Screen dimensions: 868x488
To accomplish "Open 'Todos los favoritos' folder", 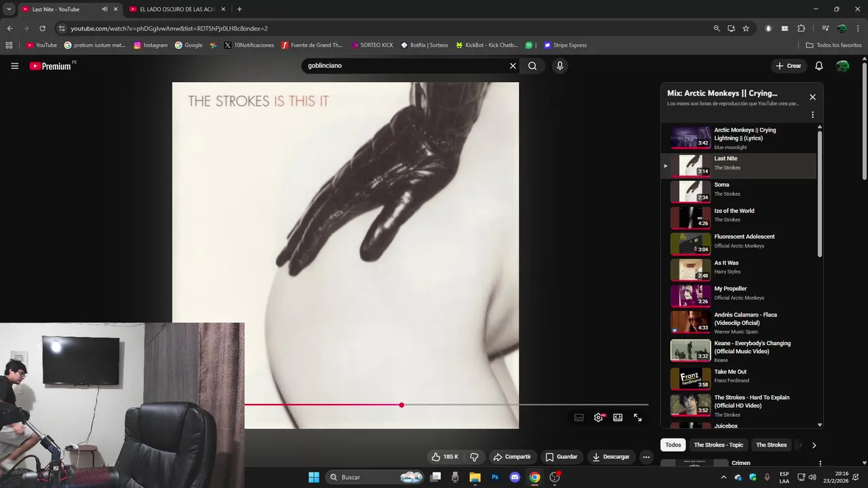I will coord(833,45).
